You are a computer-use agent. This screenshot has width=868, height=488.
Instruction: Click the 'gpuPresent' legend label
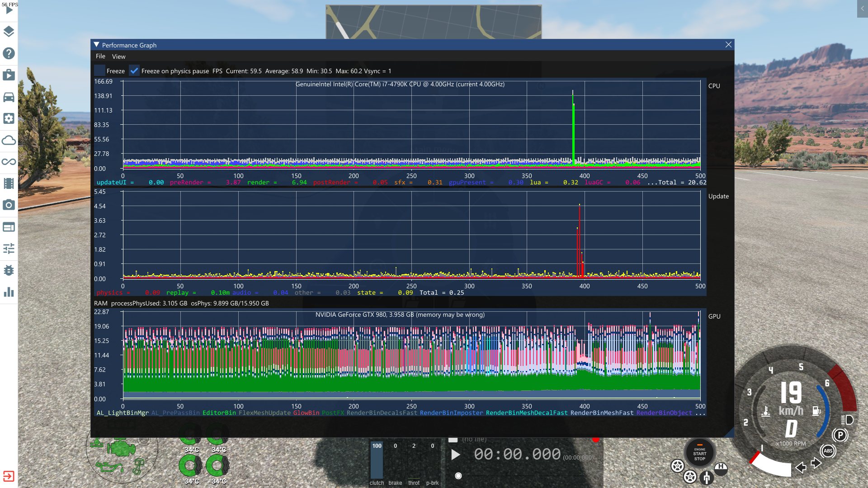pos(467,183)
